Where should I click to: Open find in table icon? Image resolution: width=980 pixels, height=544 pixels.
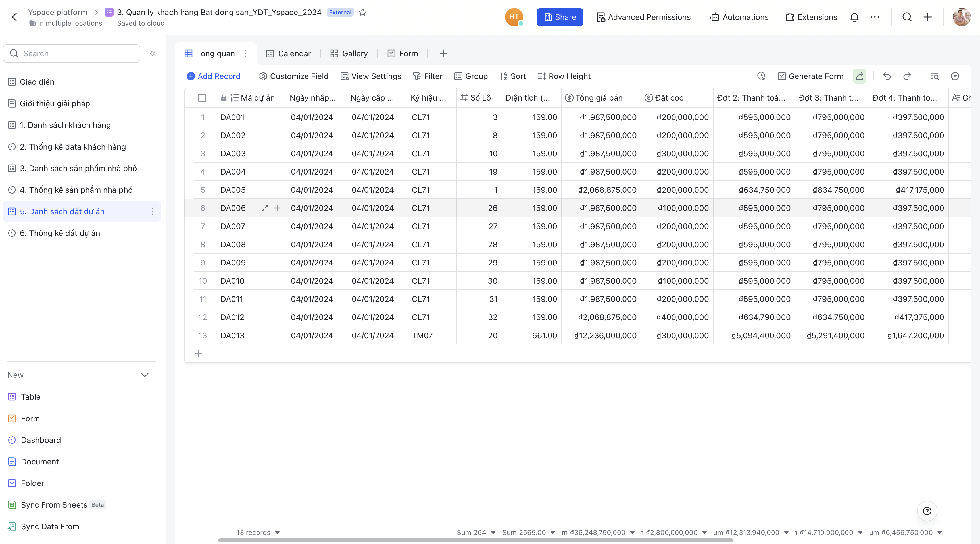934,76
